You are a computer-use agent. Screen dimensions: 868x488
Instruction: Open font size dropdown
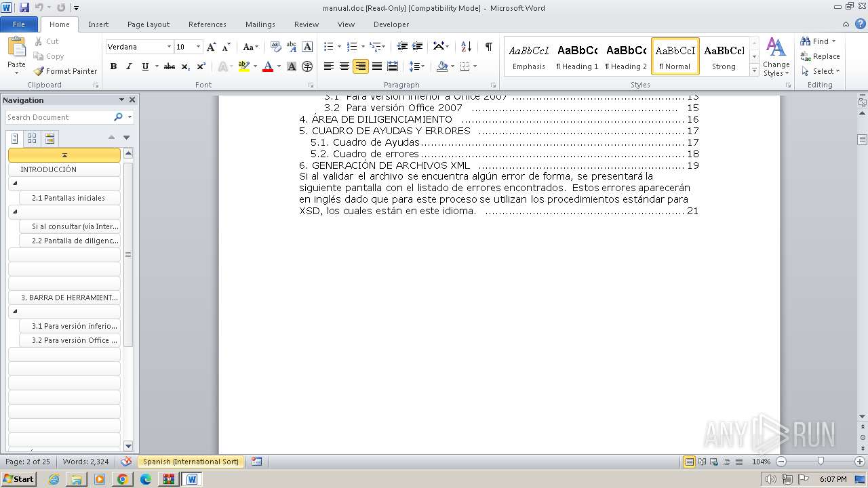(198, 47)
